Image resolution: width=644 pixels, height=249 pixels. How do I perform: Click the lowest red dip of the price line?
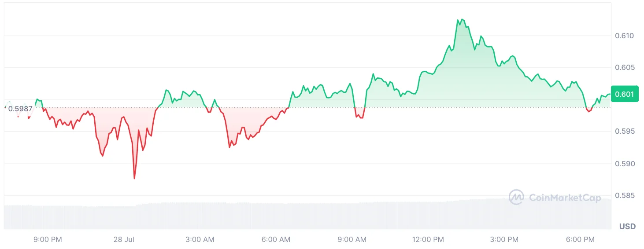[x=134, y=178]
